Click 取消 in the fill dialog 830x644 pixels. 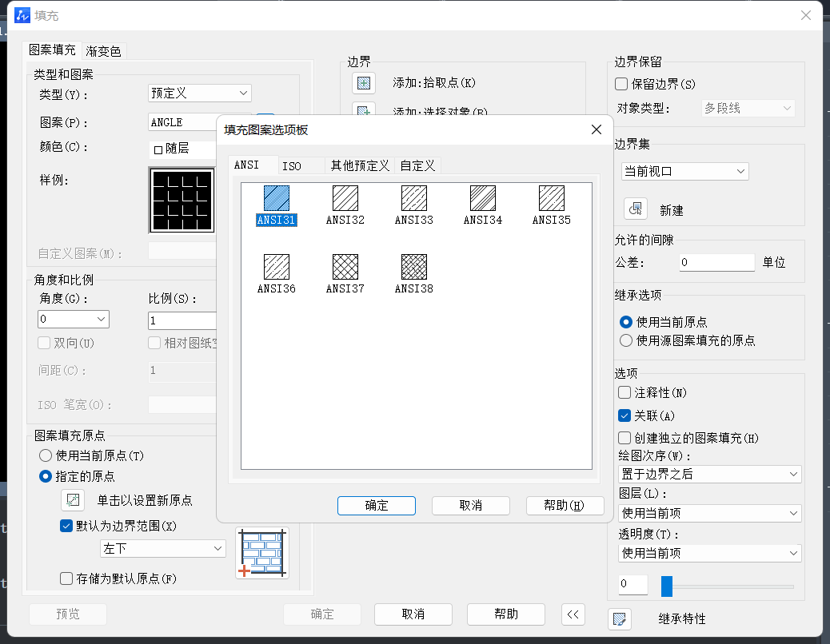coord(413,614)
